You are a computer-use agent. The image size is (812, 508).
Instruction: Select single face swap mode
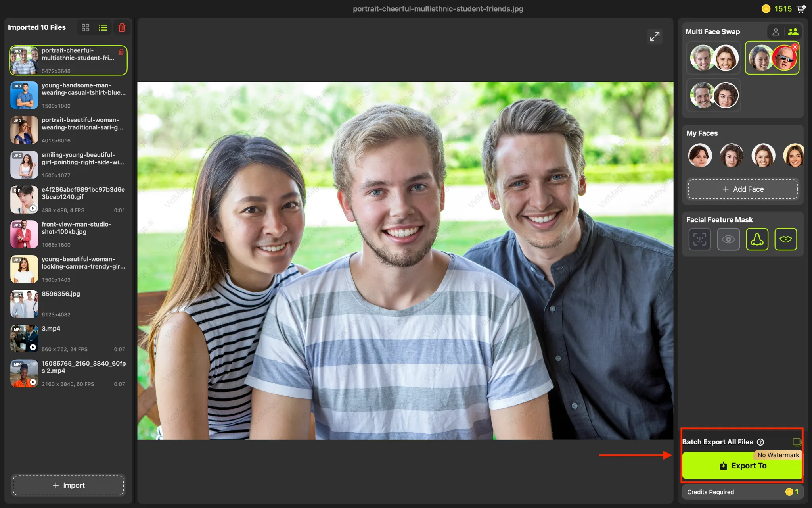776,32
